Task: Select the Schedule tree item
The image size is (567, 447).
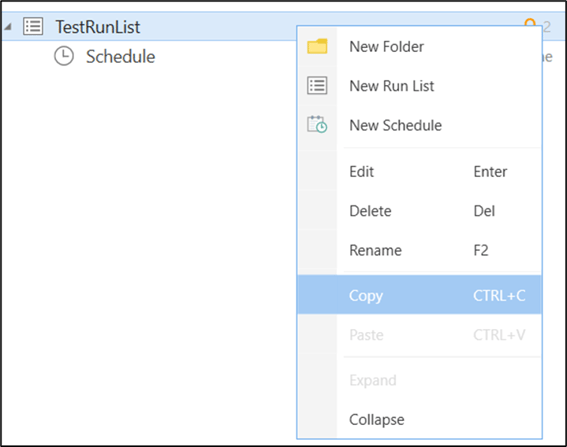Action: point(120,56)
